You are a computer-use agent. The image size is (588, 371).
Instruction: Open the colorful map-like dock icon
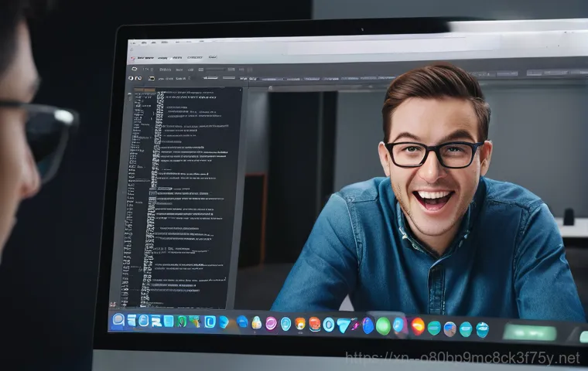pyautogui.click(x=195, y=322)
